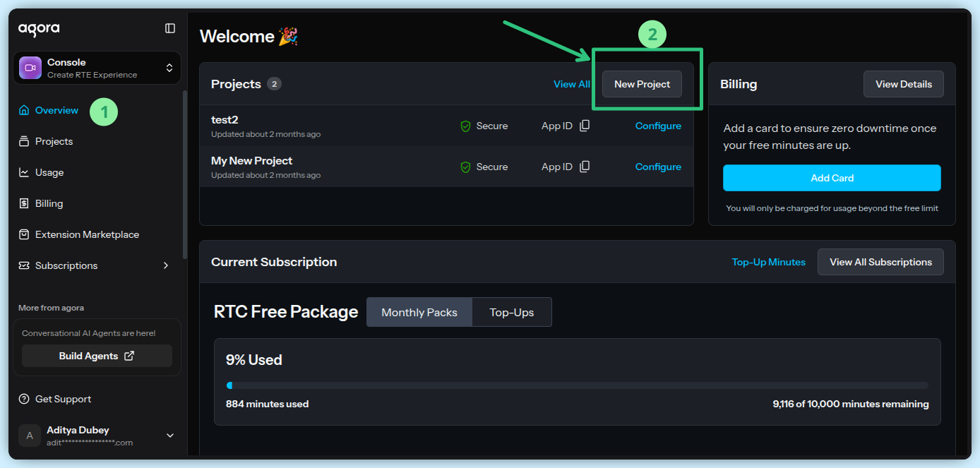This screenshot has width=980, height=468.
Task: Switch to Monthly Packs view
Action: tap(419, 312)
